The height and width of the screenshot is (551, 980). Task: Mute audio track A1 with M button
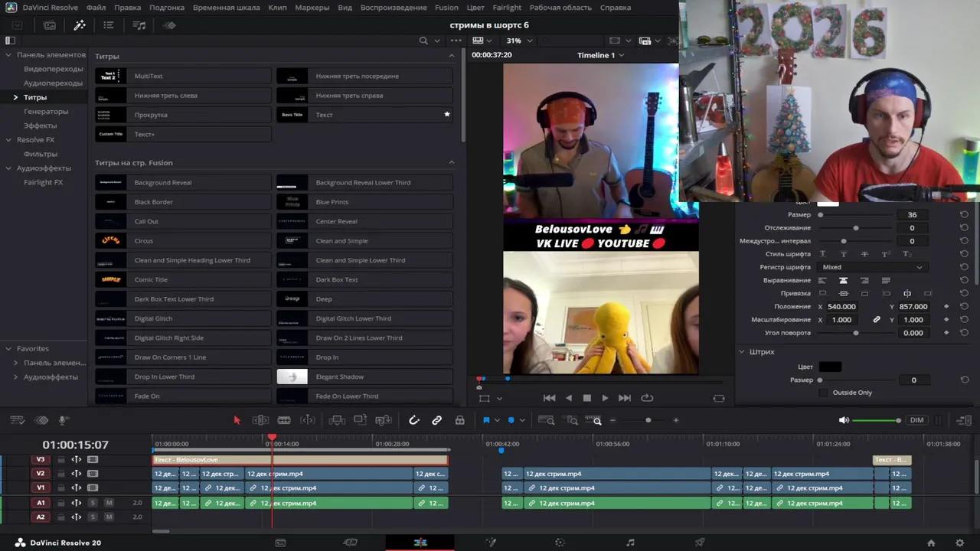(x=109, y=503)
